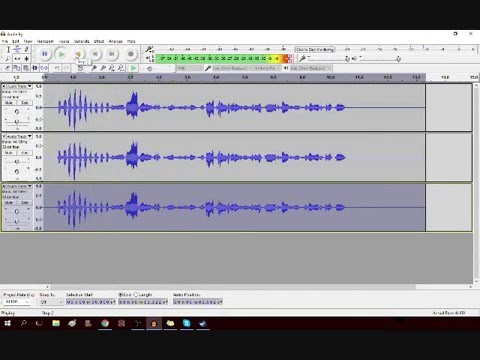Toggle the Sync-Lock Tracks button
Screen dimensions: 480x360
click(80, 68)
